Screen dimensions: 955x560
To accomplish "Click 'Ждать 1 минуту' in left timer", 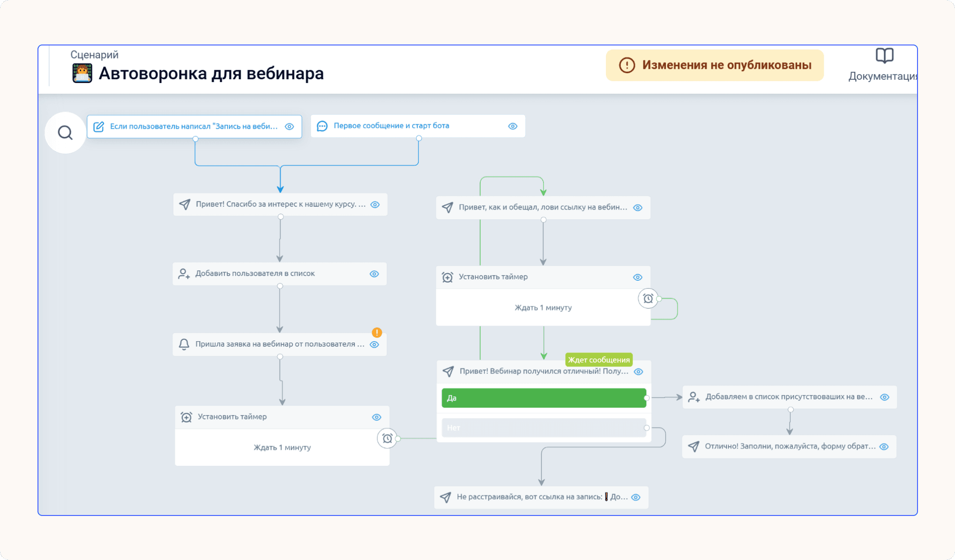I will (x=282, y=448).
